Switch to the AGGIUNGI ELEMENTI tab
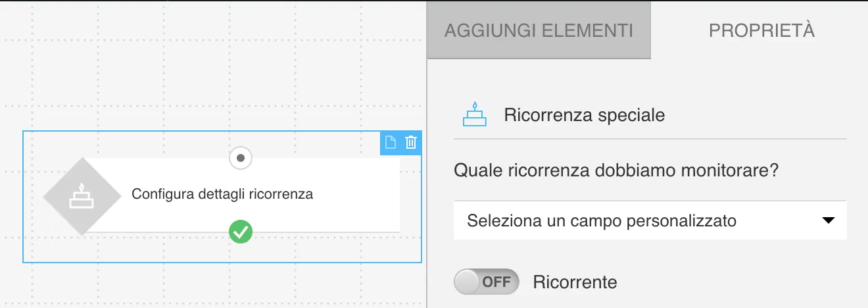868x308 pixels. point(539,30)
